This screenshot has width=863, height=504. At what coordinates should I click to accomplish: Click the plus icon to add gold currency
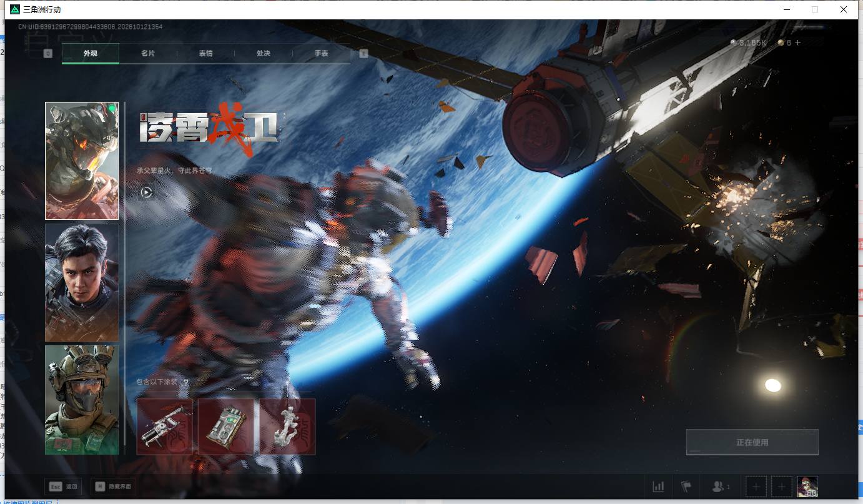pos(797,42)
